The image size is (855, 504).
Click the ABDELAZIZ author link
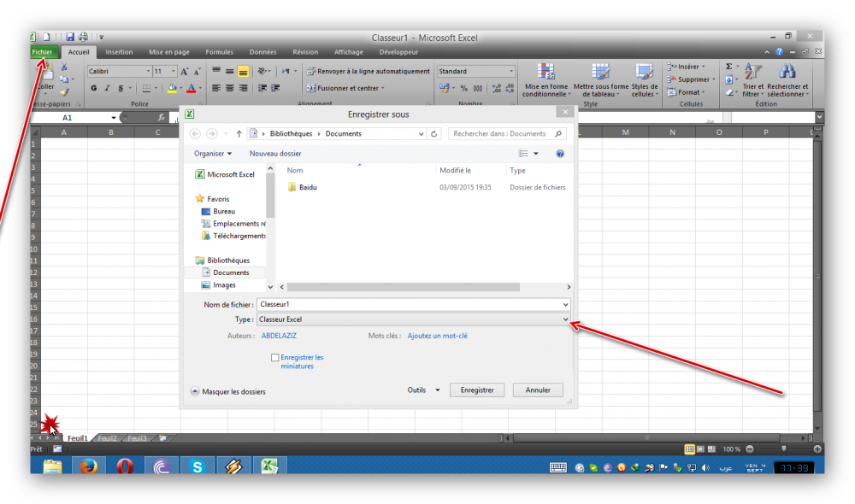[279, 336]
